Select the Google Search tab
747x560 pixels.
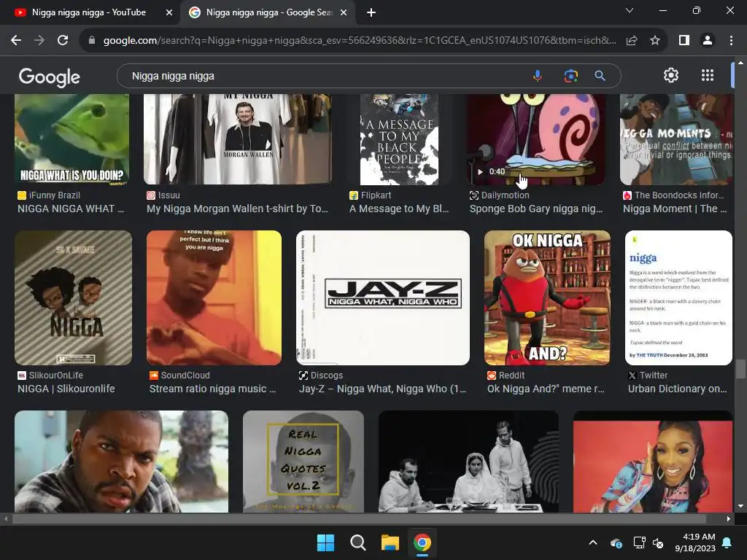268,12
